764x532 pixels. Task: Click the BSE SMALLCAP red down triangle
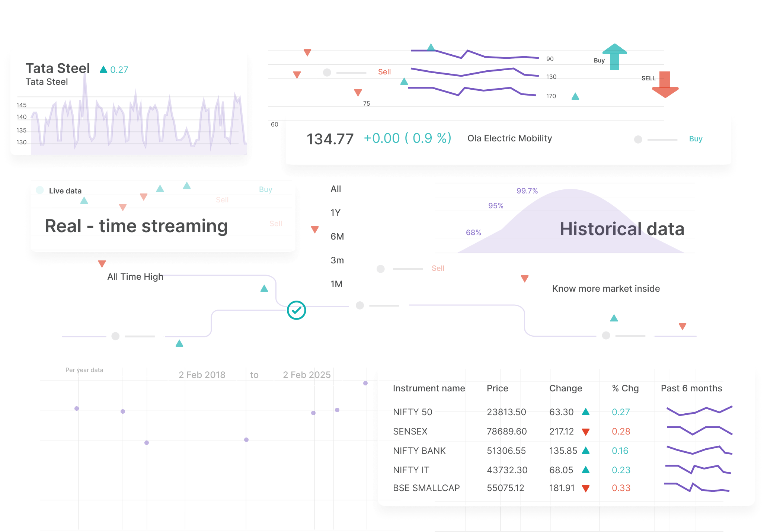(x=585, y=488)
